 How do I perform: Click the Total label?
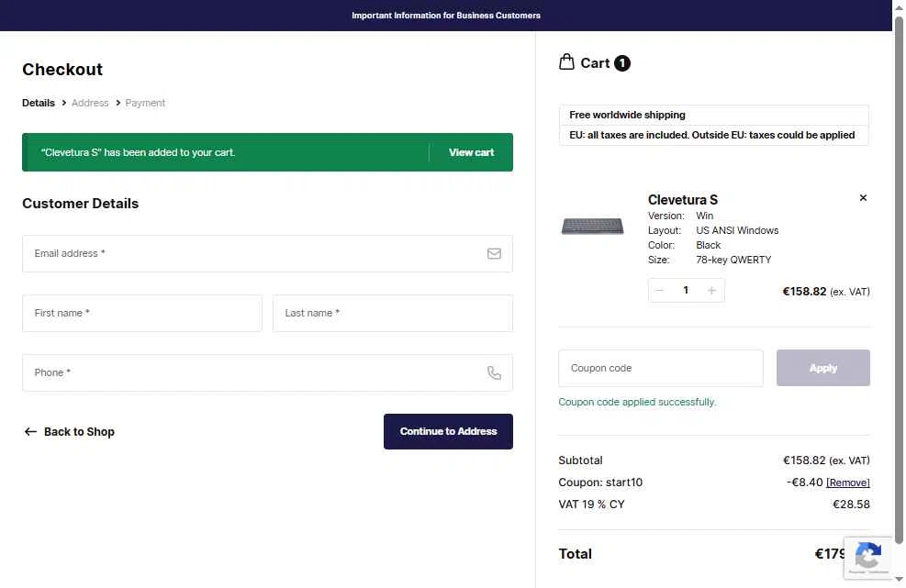(x=575, y=554)
